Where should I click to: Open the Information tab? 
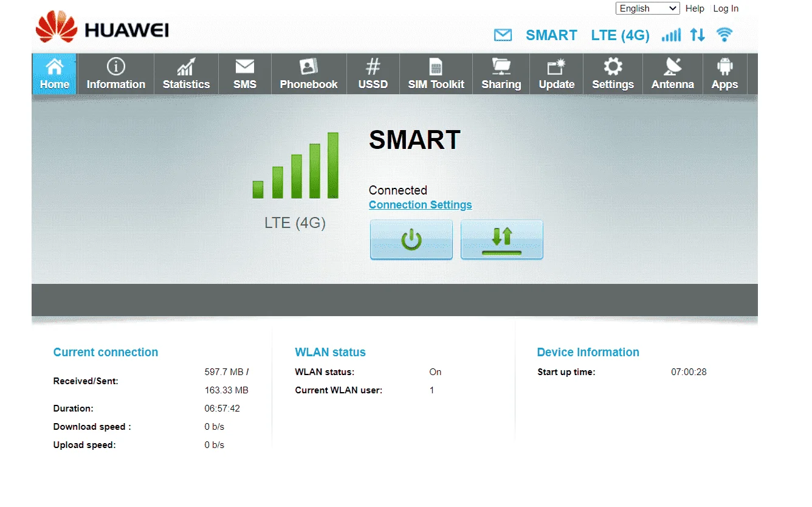pos(115,74)
